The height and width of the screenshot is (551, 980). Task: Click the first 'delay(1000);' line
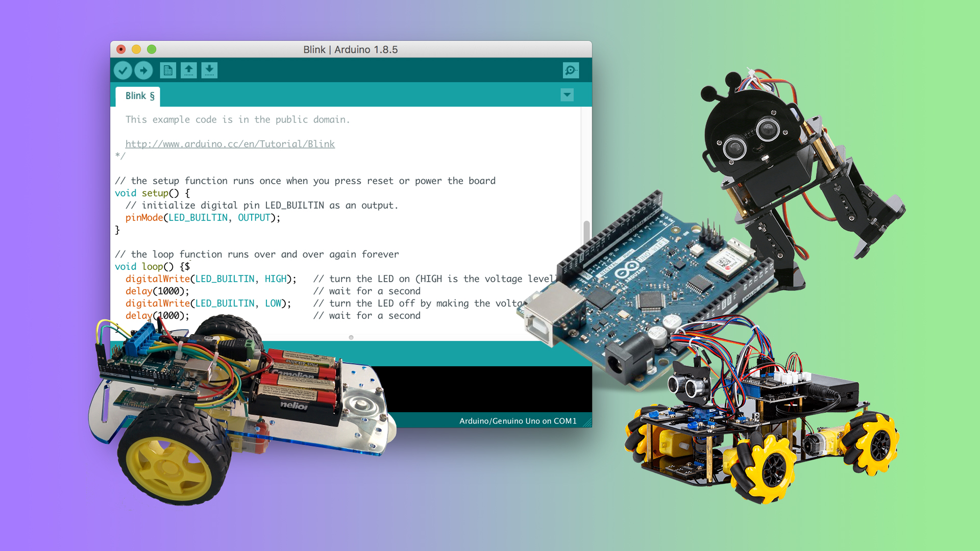(158, 291)
